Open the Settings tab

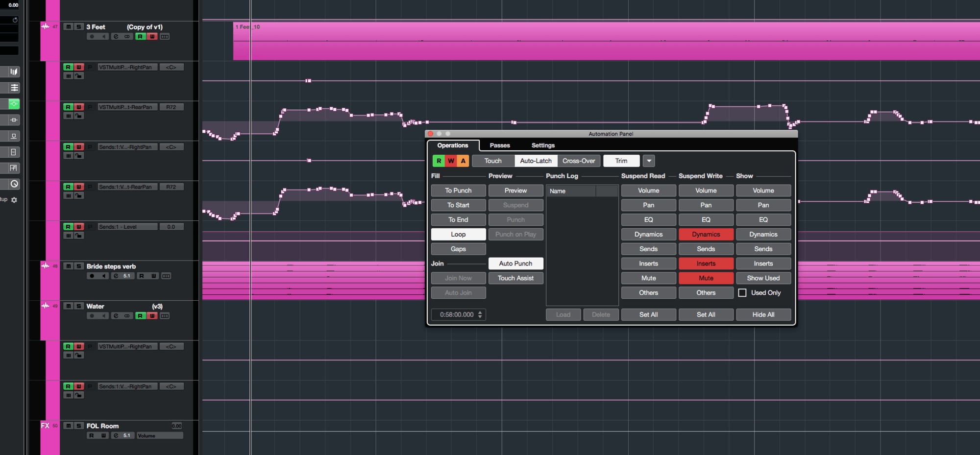[x=543, y=145]
